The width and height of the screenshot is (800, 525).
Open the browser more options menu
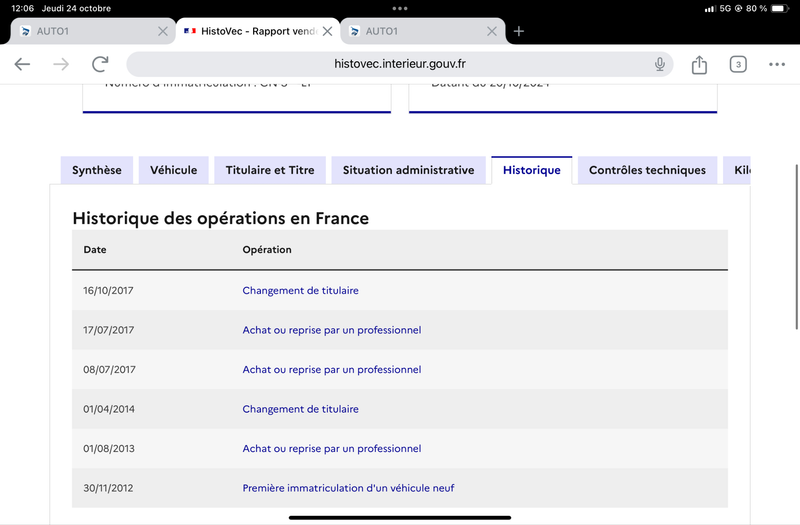(777, 64)
